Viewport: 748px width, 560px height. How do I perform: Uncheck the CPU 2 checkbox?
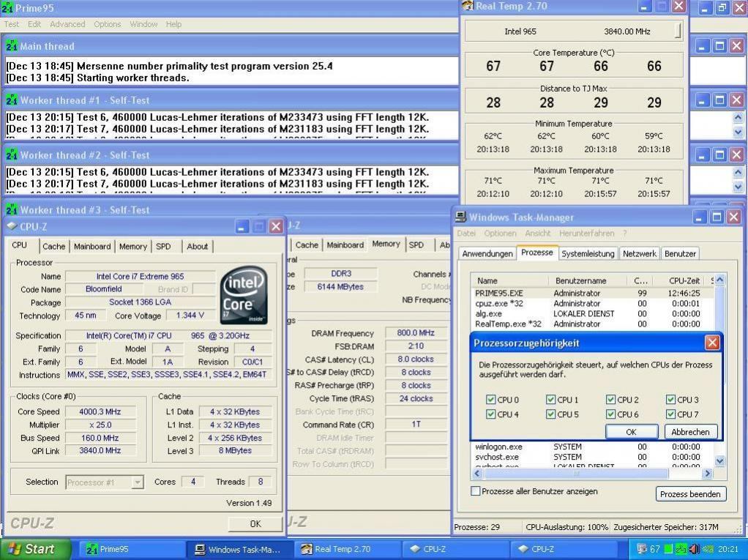(x=610, y=399)
